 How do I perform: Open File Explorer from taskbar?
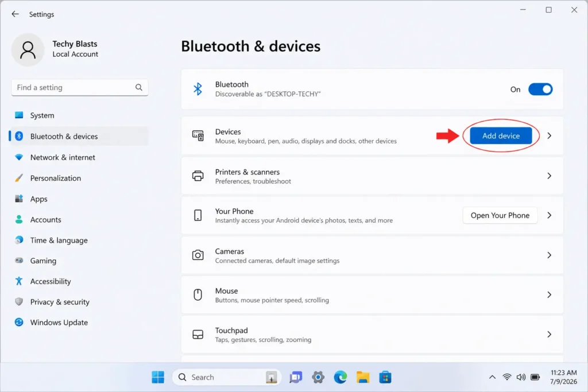click(363, 378)
